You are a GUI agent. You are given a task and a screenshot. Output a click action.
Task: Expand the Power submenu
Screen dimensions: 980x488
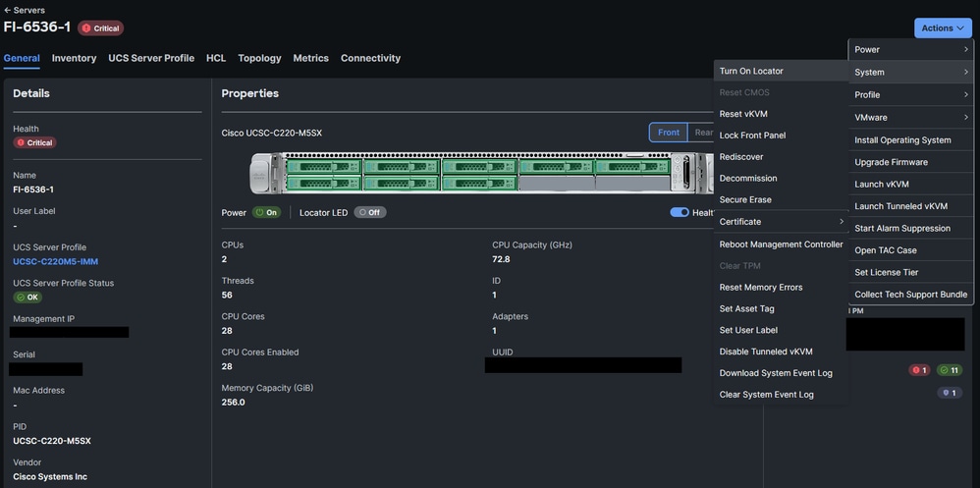point(910,49)
